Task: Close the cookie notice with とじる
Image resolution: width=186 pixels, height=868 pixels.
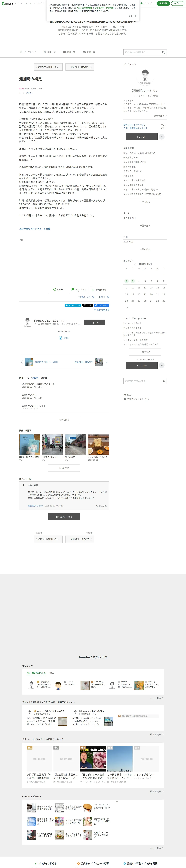Action: pyautogui.click(x=132, y=16)
